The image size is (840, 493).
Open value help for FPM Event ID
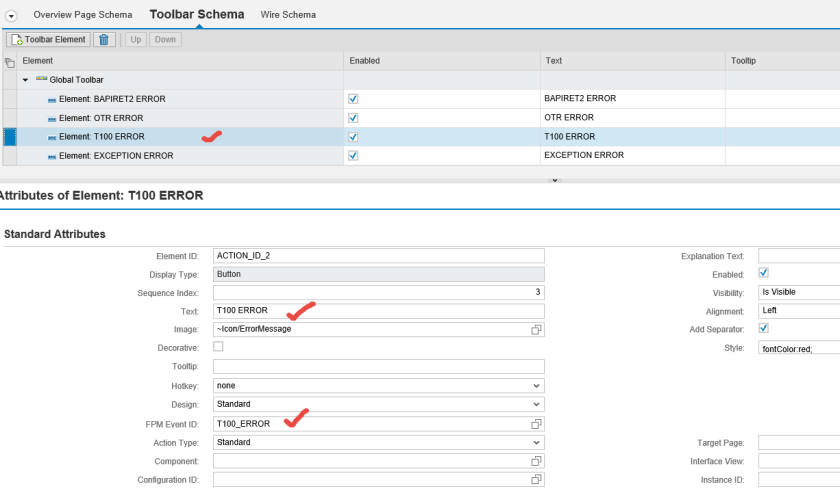(536, 424)
